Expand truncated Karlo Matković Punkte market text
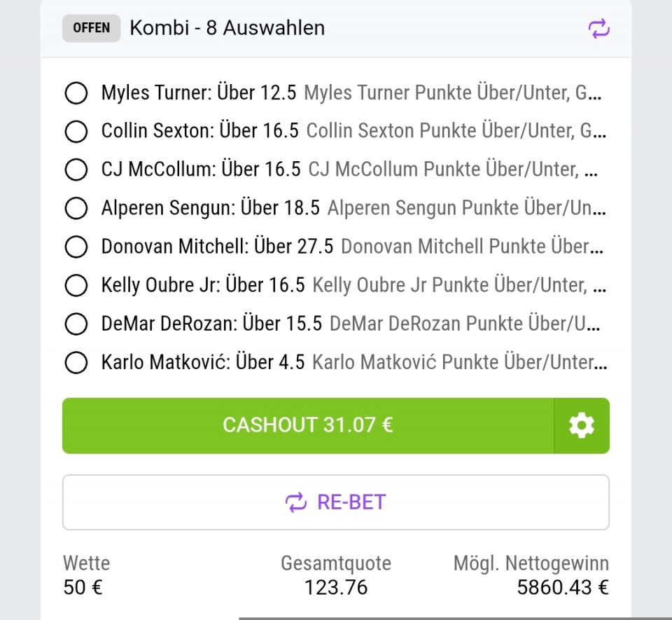 [x=459, y=362]
